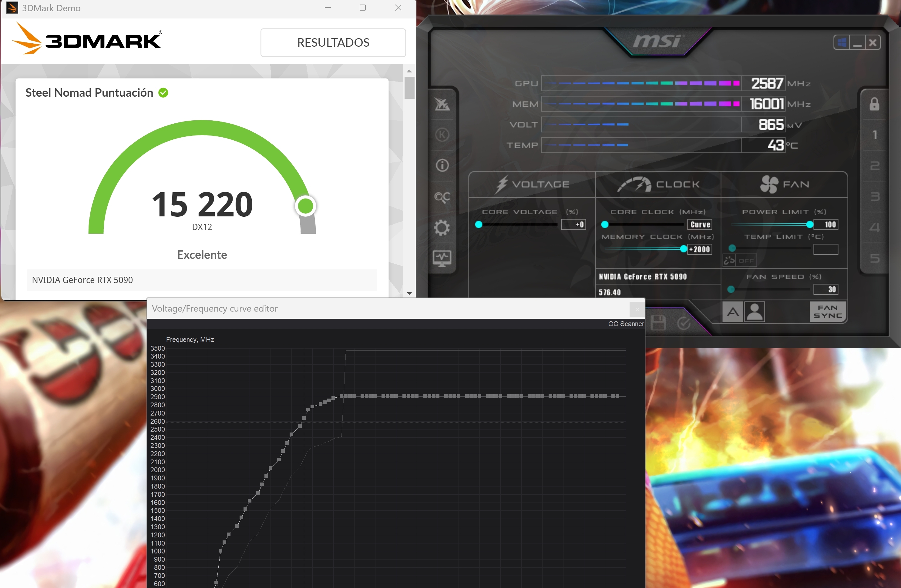
Task: Minimize the 3DMark Demo window
Action: [328, 8]
